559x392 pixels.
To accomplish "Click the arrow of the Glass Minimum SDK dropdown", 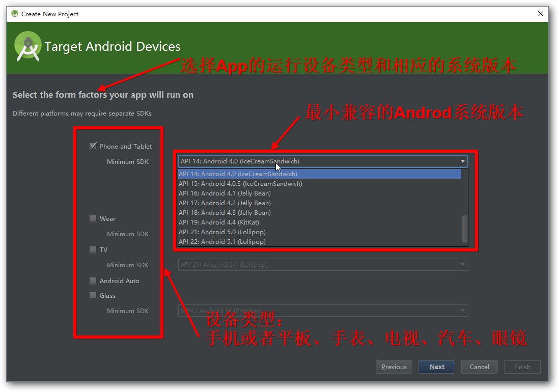I will 463,311.
